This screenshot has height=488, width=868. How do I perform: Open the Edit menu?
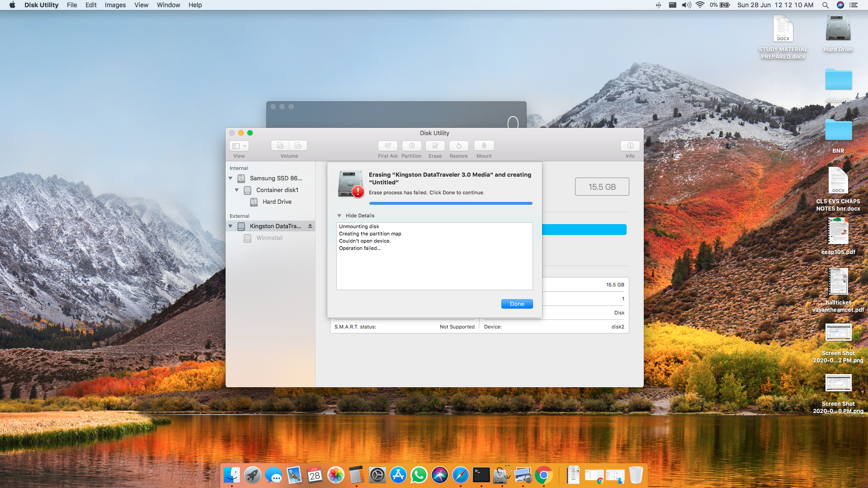click(91, 5)
